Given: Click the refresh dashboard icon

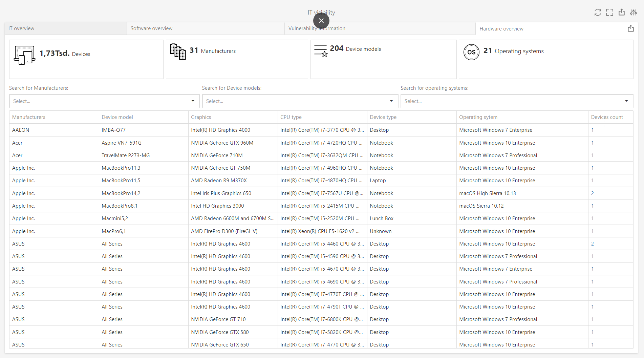Looking at the screenshot, I should click(598, 13).
